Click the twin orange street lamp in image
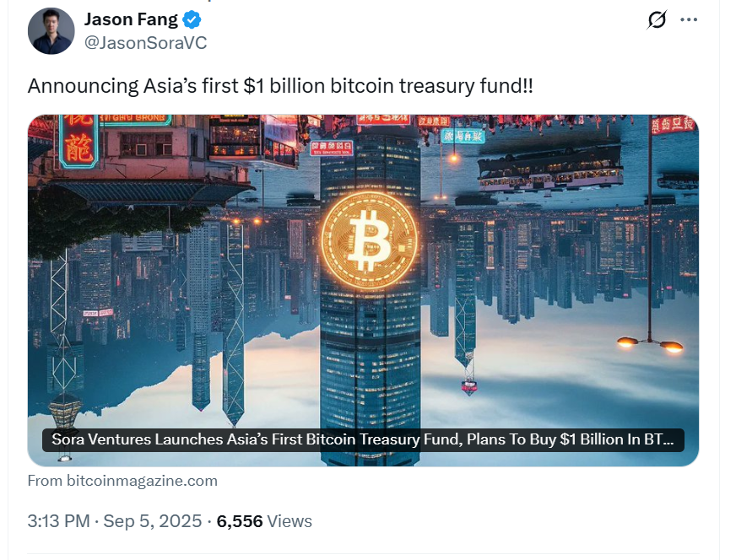 point(650,344)
